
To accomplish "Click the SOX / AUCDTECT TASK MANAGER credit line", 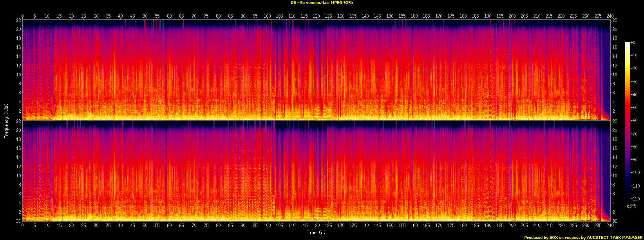I will pyautogui.click(x=583, y=238).
